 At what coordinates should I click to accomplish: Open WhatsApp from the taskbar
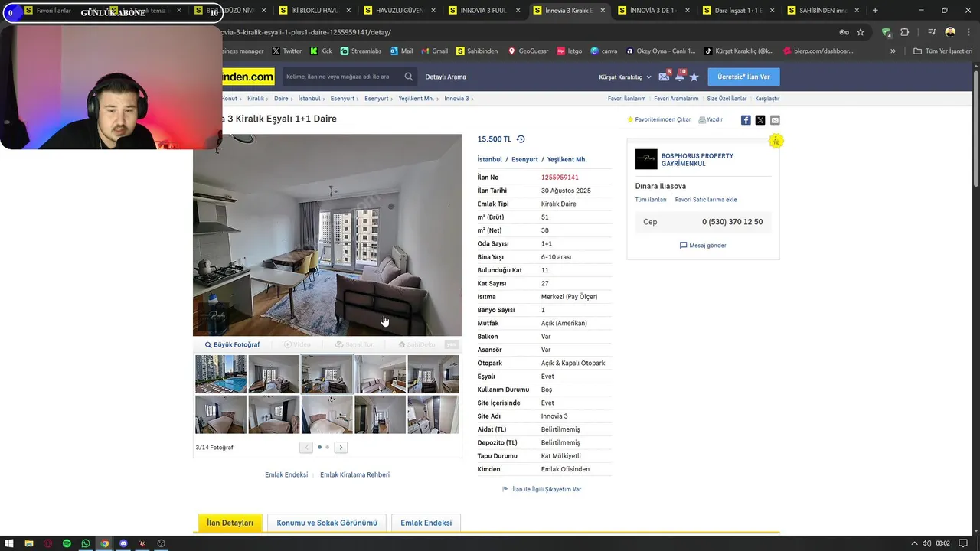coord(86,543)
